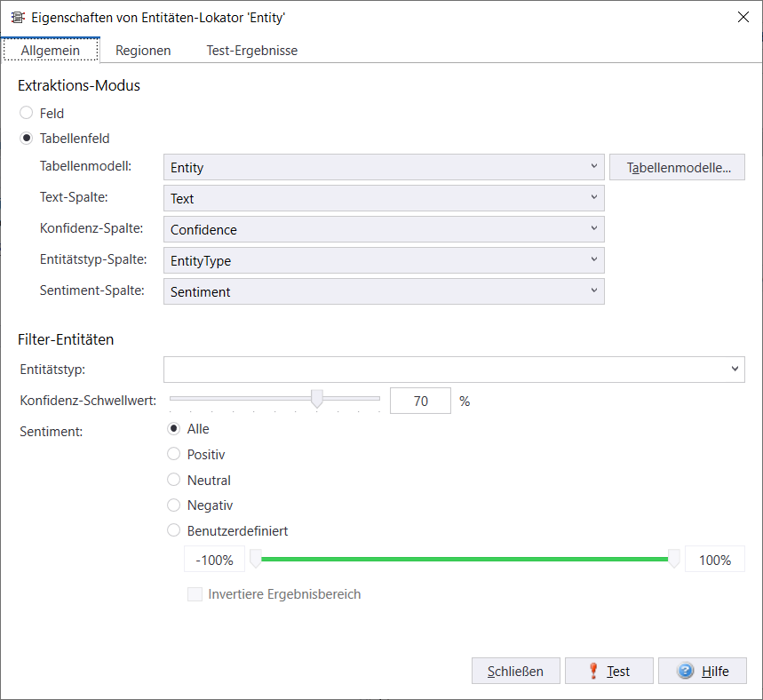Click the red exclamation Test icon
Viewport: 763px width, 700px height.
point(593,672)
